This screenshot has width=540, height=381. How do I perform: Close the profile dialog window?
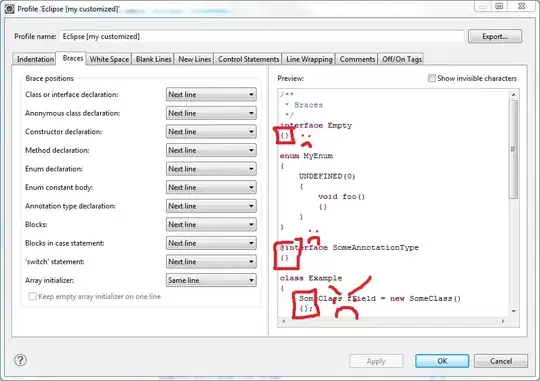(x=522, y=6)
